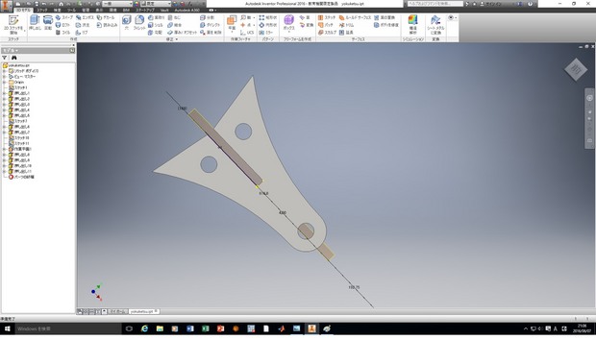Choose the Hole feature tool
Image resolution: width=596 pixels, height=364 pixels.
pyautogui.click(x=127, y=23)
